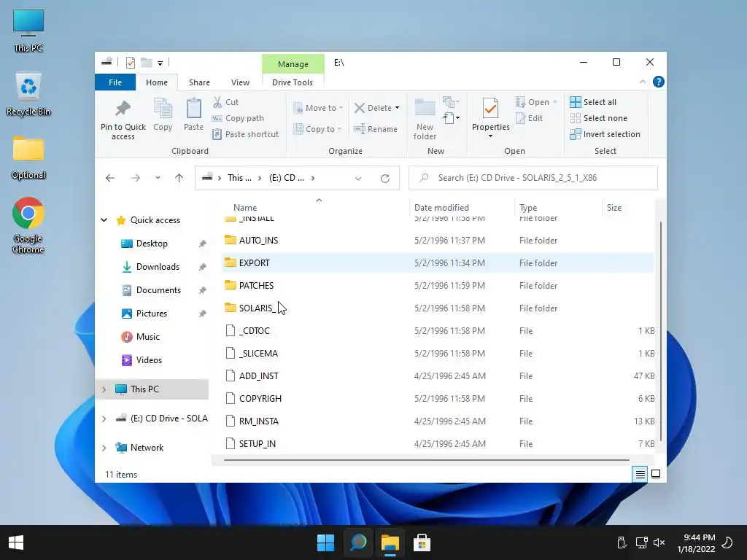Select the AUTO_INS folder
Screen dimensions: 747x560
pos(438,241)
